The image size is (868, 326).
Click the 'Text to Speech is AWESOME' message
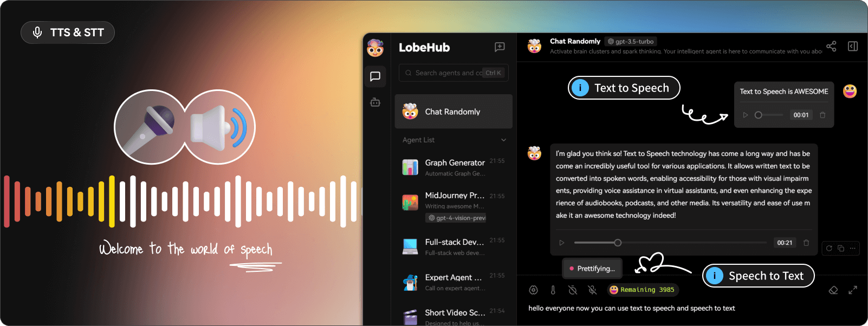784,92
